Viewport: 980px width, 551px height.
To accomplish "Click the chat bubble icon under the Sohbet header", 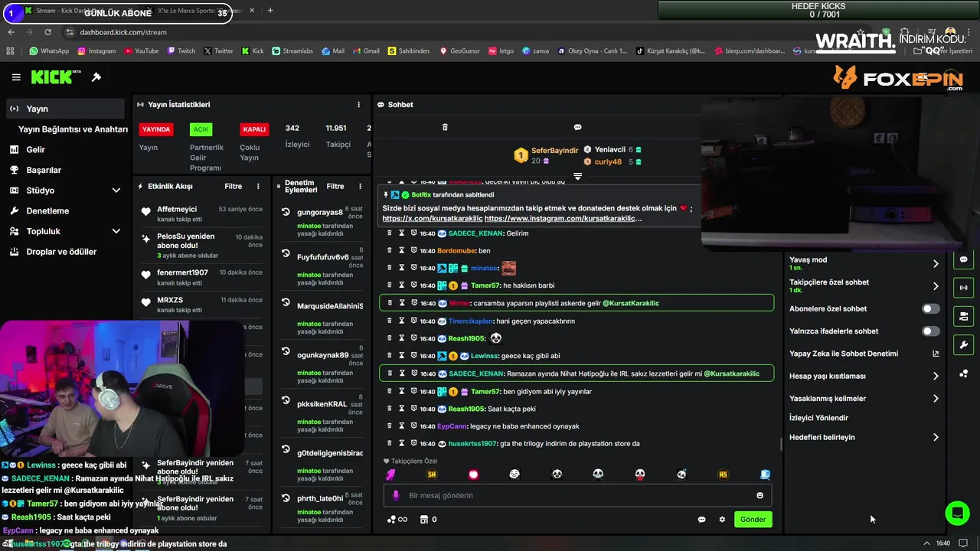I will click(577, 127).
